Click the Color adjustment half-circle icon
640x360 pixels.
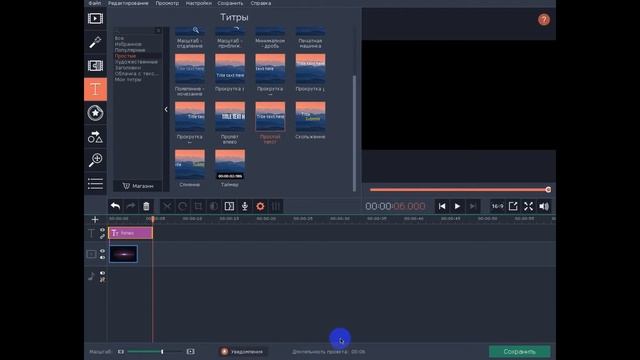[x=213, y=206]
